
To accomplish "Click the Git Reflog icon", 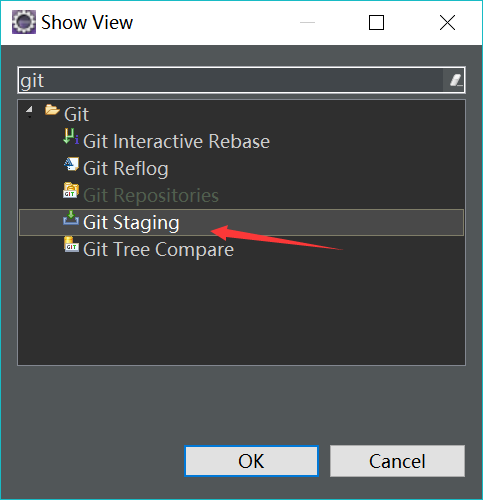I will (x=71, y=164).
